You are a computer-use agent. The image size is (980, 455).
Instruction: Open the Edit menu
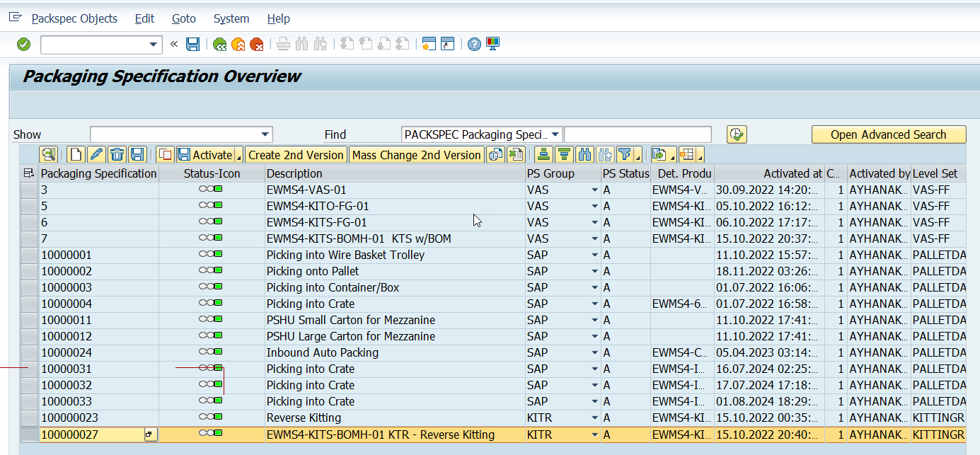pos(145,18)
